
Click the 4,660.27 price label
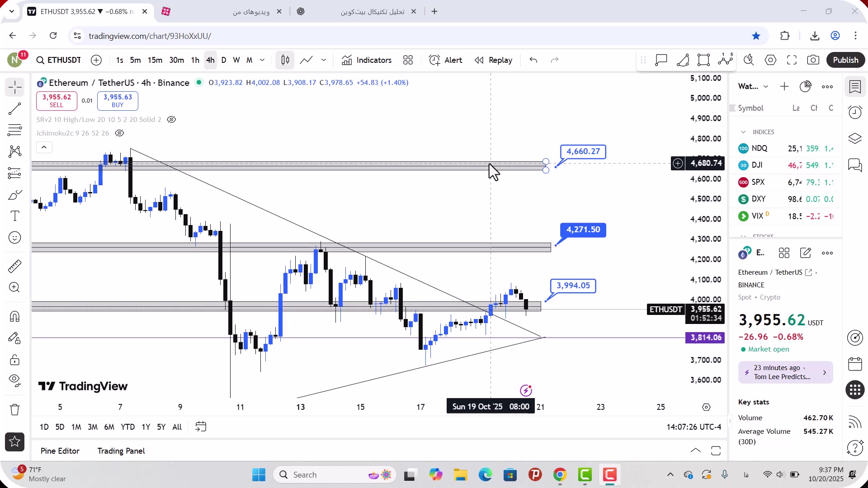tap(583, 151)
